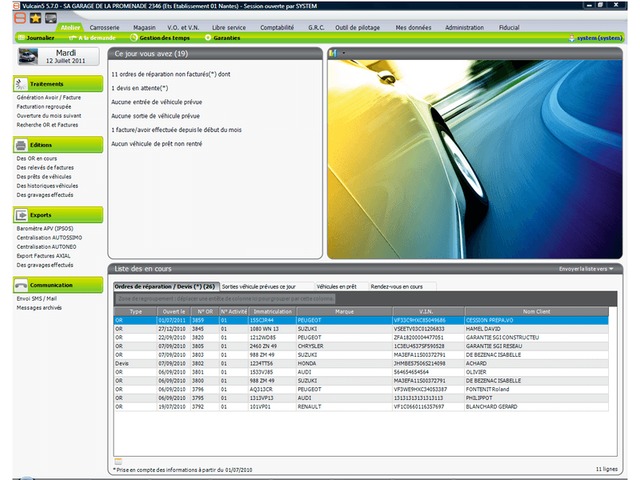Image resolution: width=640 pixels, height=480 pixels.
Task: Click the Traitements section header
Action: (x=58, y=84)
